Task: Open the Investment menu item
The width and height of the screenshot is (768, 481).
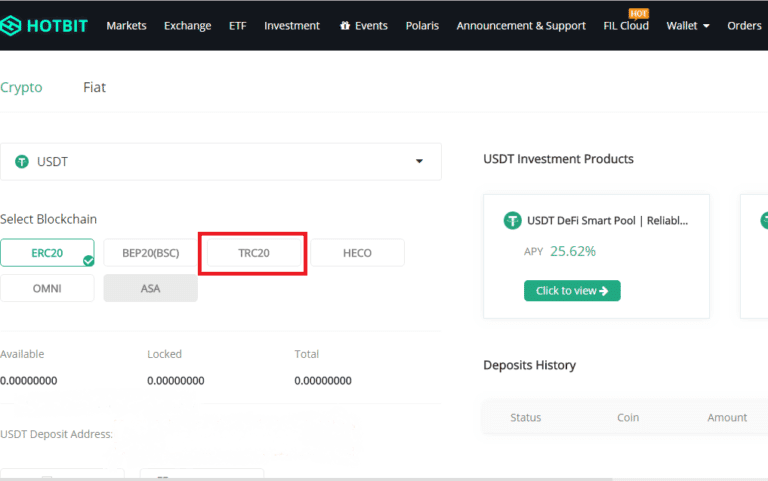Action: click(x=292, y=25)
